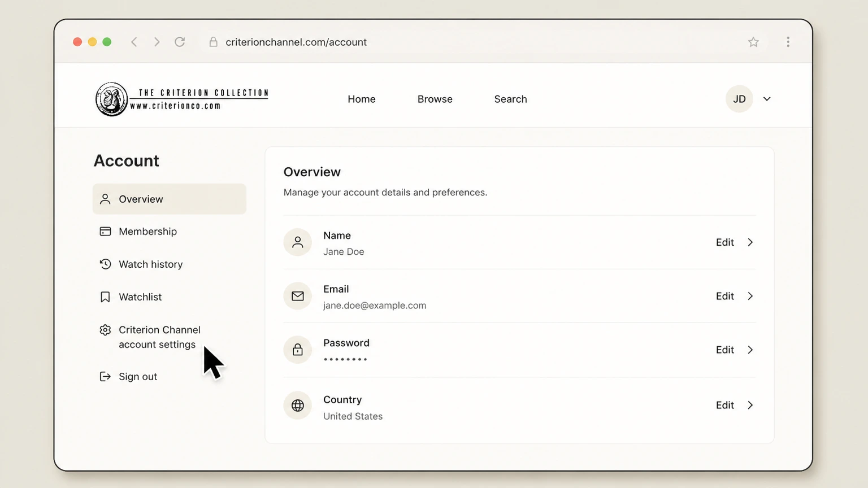Screen dimensions: 868x488
Task: Open the Search nav item
Action: pyautogui.click(x=510, y=99)
